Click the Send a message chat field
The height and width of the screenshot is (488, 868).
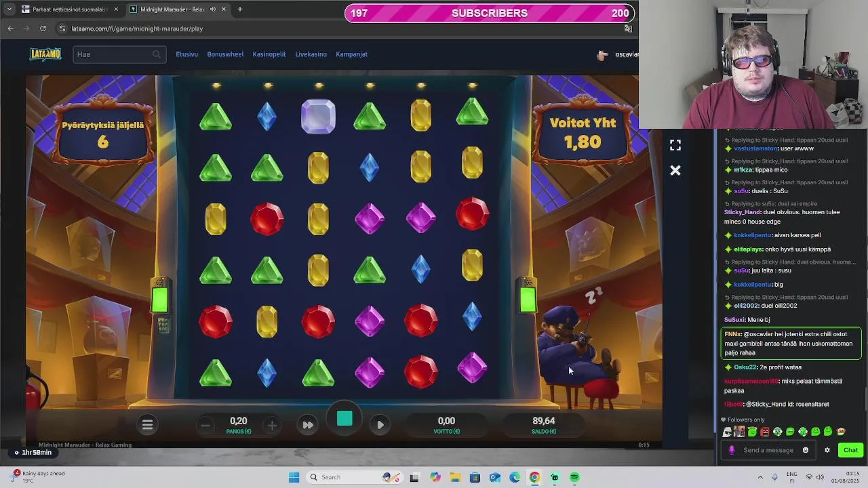768,450
